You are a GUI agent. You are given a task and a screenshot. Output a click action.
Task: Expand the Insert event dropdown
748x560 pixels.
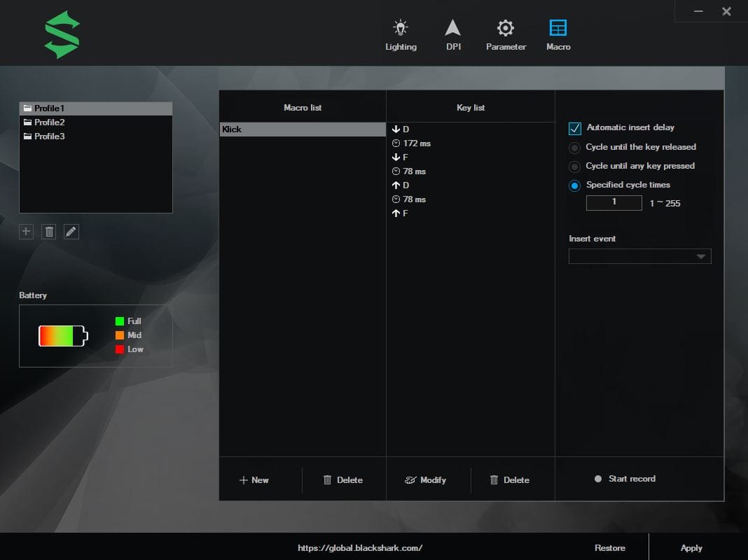pyautogui.click(x=639, y=257)
